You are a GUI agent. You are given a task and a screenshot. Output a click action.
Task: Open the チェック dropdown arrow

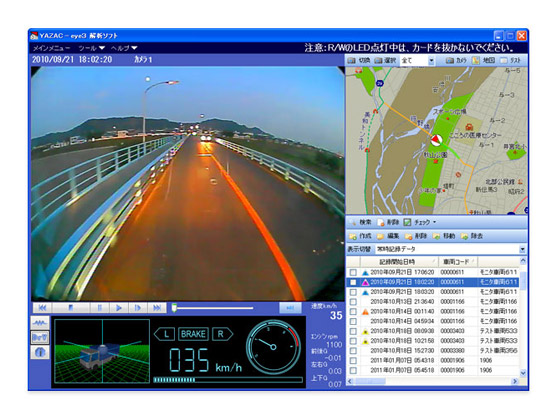click(x=435, y=222)
